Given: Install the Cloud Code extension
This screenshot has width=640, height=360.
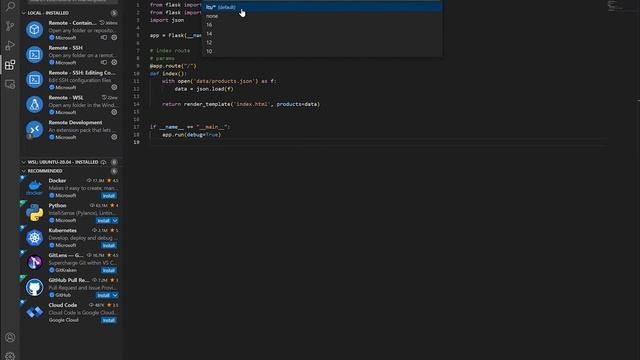Looking at the screenshot, I should [109, 320].
